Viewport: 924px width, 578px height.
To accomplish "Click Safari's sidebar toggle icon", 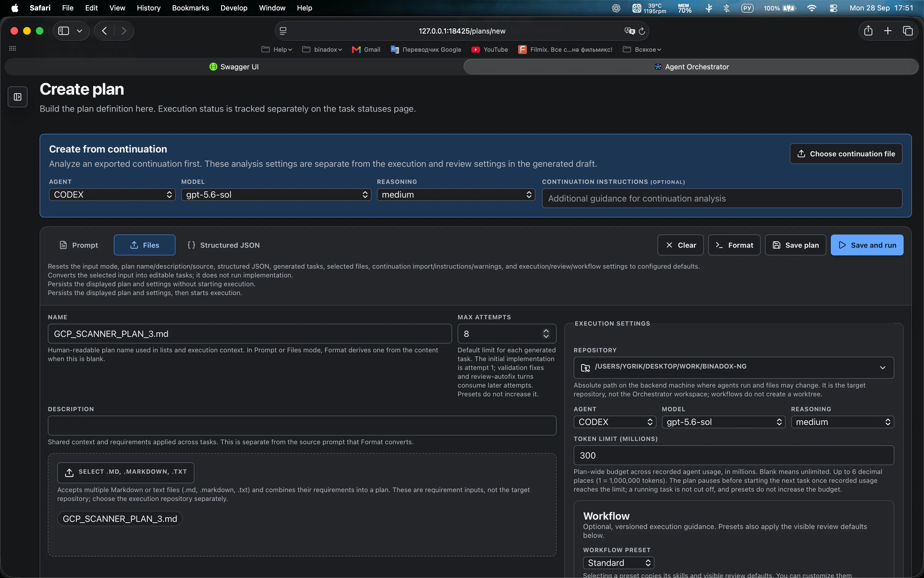I will 63,31.
